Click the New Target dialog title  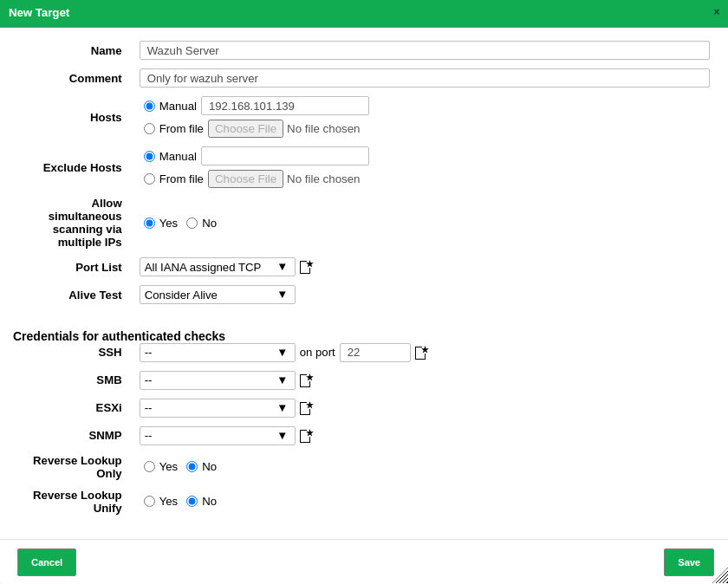pos(39,12)
